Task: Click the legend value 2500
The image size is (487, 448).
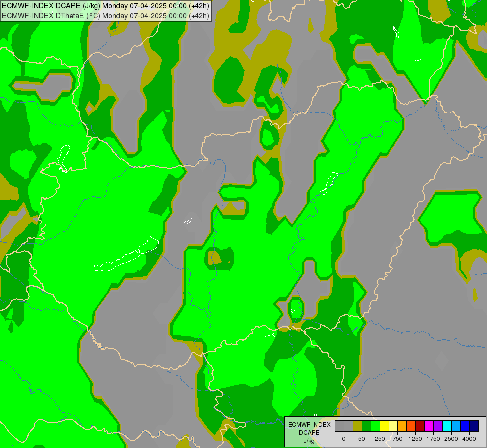Action: [x=451, y=439]
